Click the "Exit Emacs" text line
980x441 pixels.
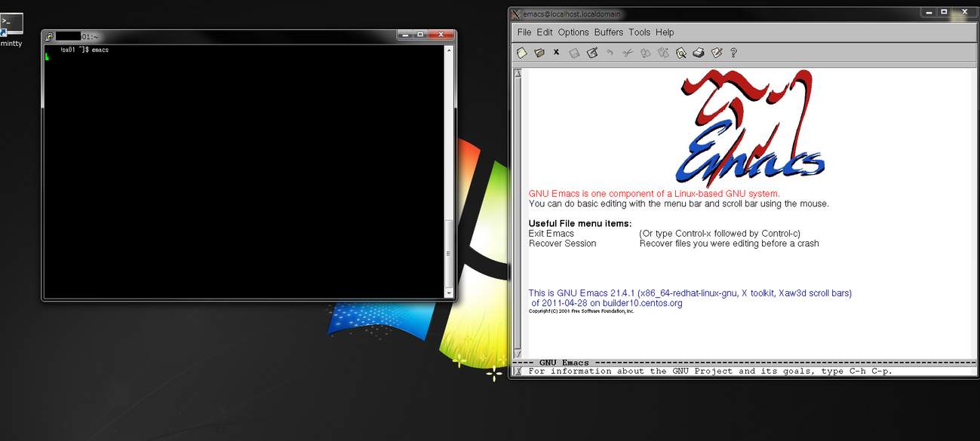[551, 234]
